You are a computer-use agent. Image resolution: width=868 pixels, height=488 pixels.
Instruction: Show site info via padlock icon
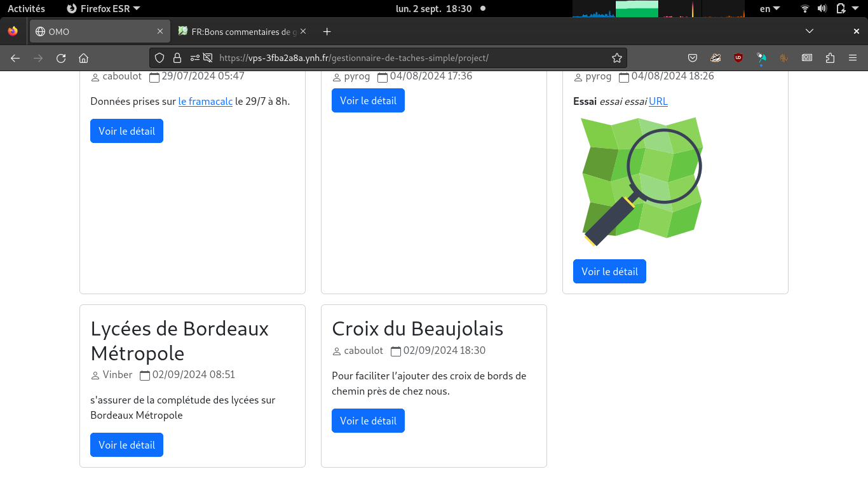point(177,58)
